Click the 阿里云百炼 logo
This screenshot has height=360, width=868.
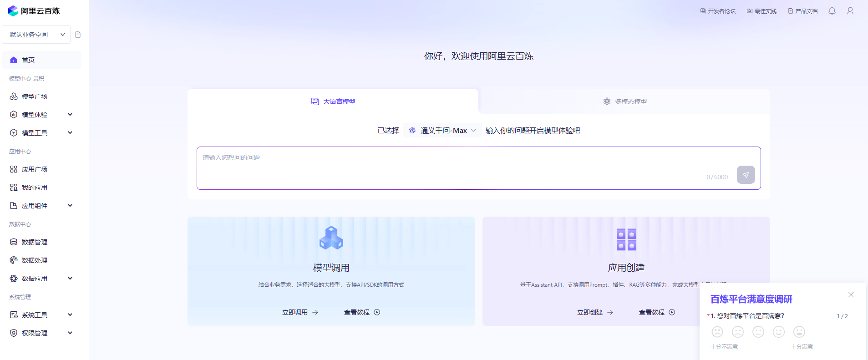(34, 11)
